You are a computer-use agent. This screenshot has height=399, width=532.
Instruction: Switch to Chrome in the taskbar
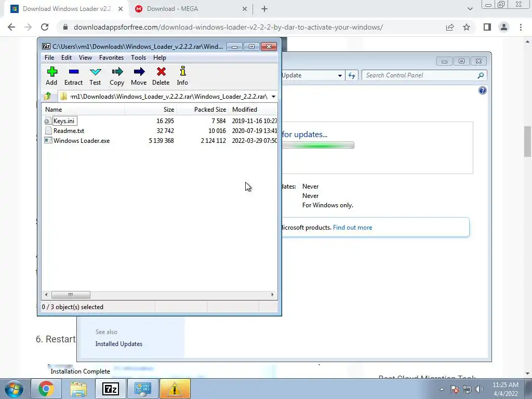[x=46, y=389]
